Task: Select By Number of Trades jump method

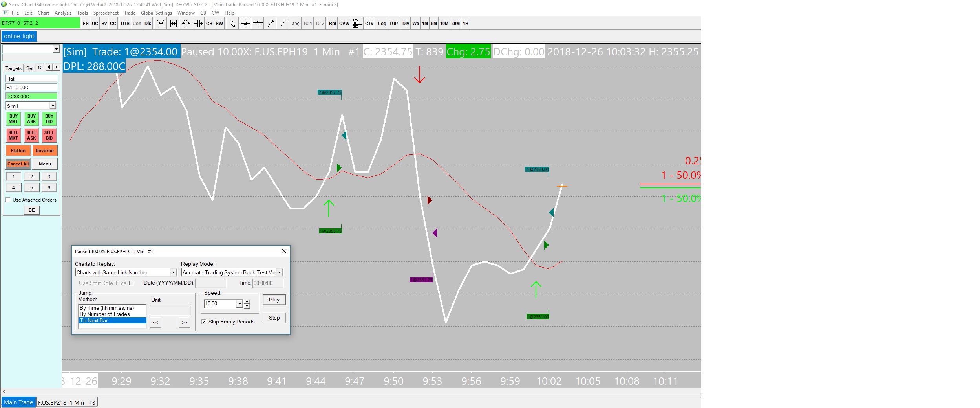Action: click(x=105, y=314)
